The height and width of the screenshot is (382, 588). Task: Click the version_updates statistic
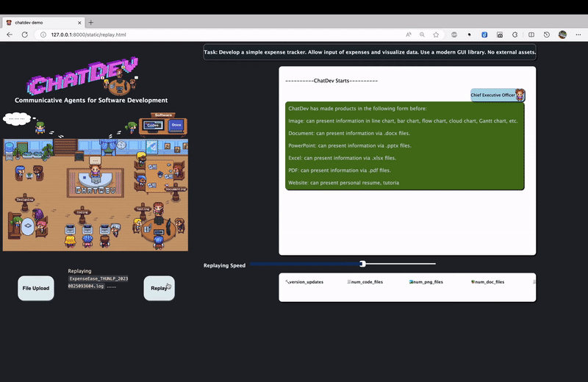304,282
